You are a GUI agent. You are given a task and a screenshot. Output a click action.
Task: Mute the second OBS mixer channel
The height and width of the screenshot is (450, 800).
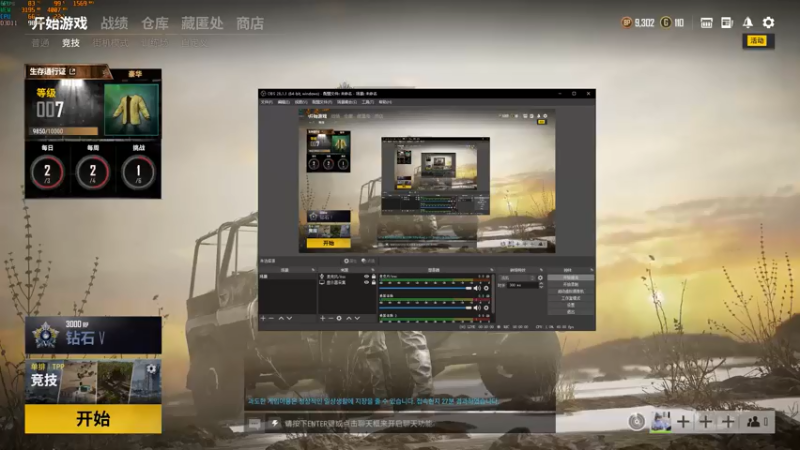(x=477, y=308)
